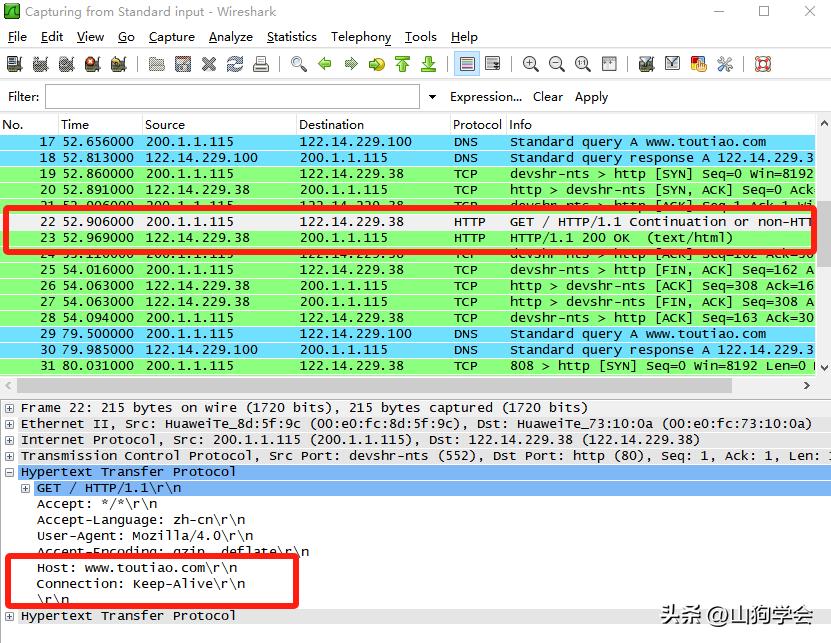831x643 pixels.
Task: Expand the Ethernet II tree node
Action: (10, 424)
